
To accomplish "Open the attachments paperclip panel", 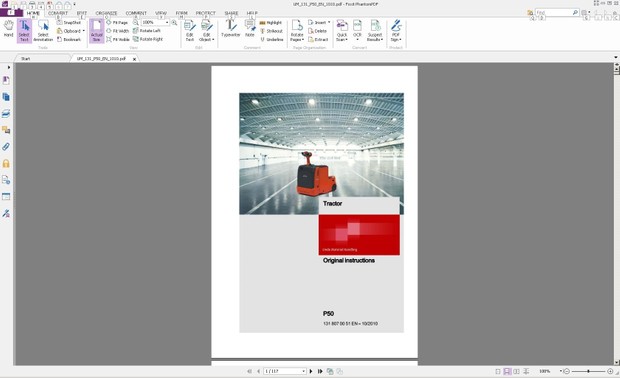I will pyautogui.click(x=6, y=147).
